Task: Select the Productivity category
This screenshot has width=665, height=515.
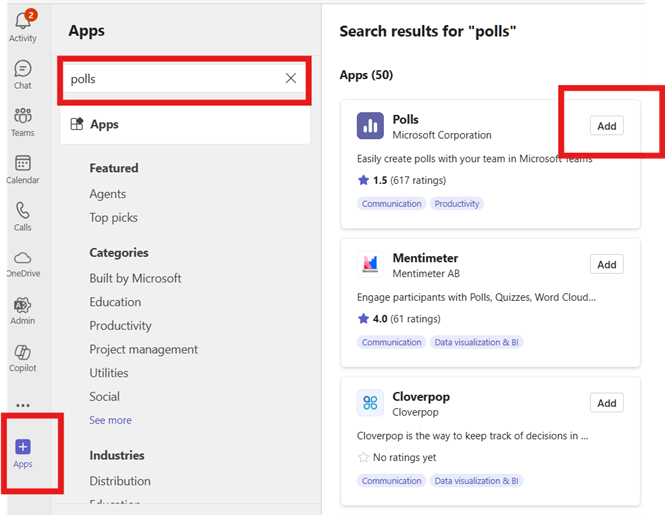Action: (120, 325)
